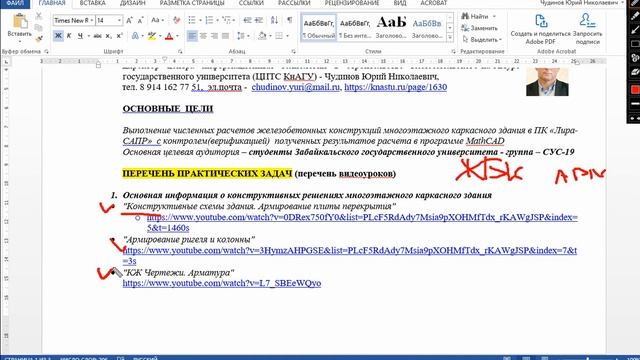Open text effects icon (outlined A)

pyautogui.click(x=135, y=36)
